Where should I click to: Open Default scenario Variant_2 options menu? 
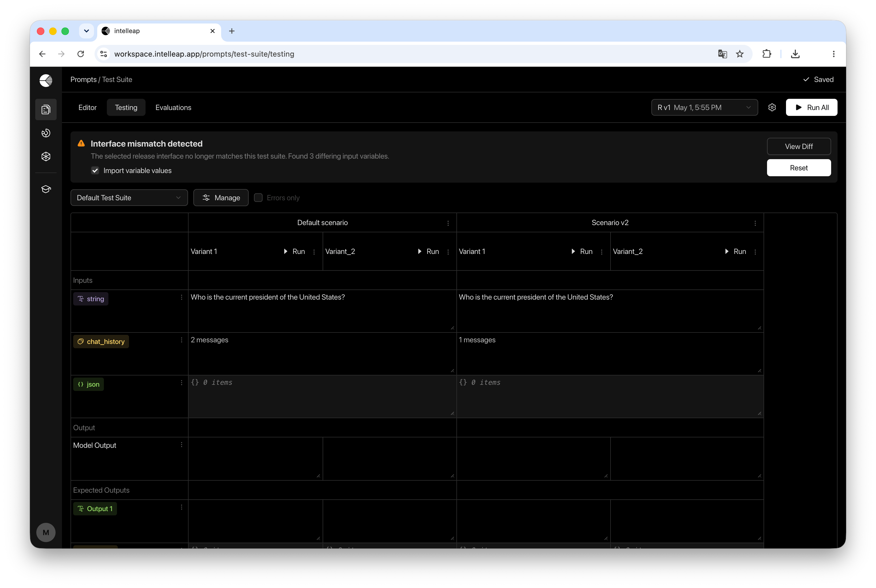448,252
